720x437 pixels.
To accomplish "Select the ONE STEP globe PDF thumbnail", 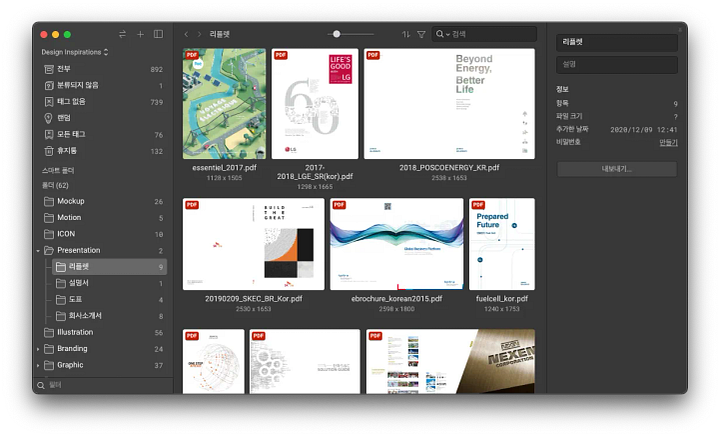I will [214, 361].
